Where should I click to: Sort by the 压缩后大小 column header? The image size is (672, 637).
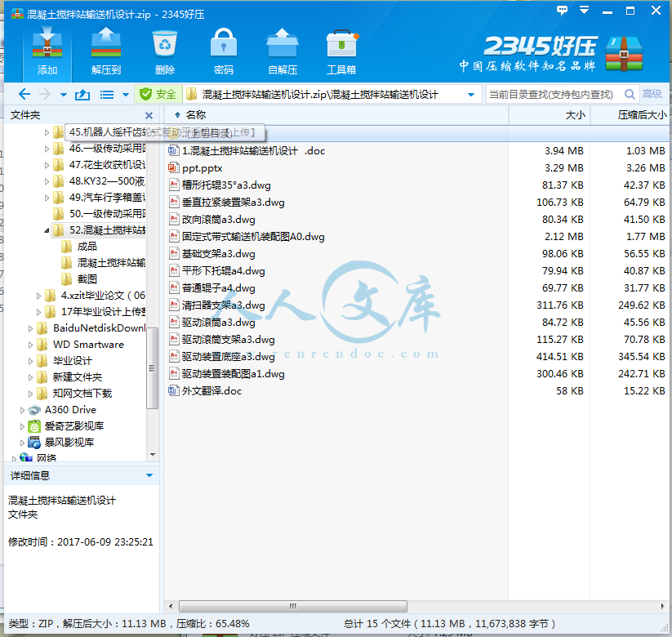tap(642, 115)
